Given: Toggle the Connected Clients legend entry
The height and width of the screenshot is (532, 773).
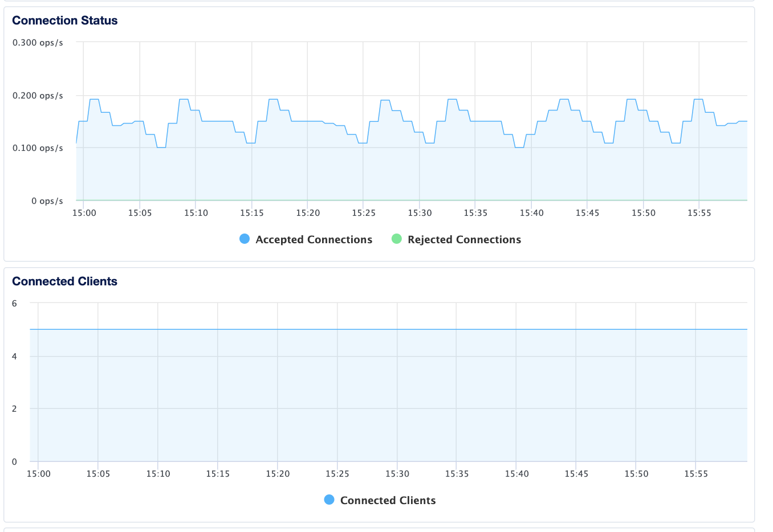Looking at the screenshot, I should pyautogui.click(x=380, y=500).
